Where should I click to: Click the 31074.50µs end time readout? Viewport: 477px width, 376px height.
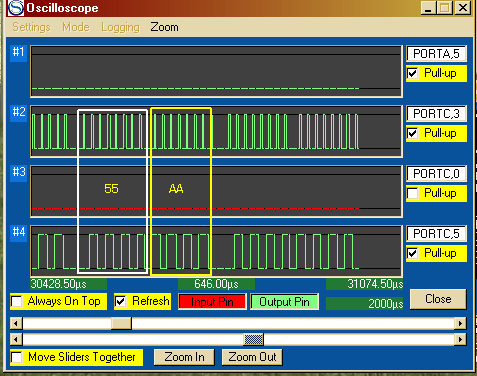coord(365,284)
